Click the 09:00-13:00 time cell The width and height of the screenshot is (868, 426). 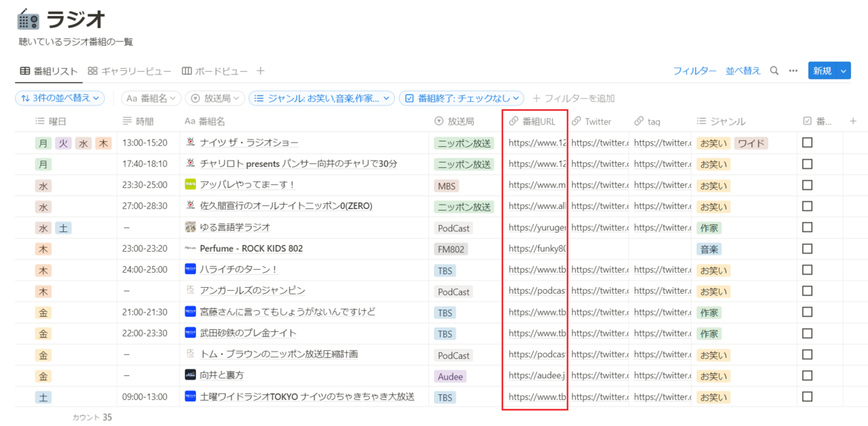pos(145,397)
